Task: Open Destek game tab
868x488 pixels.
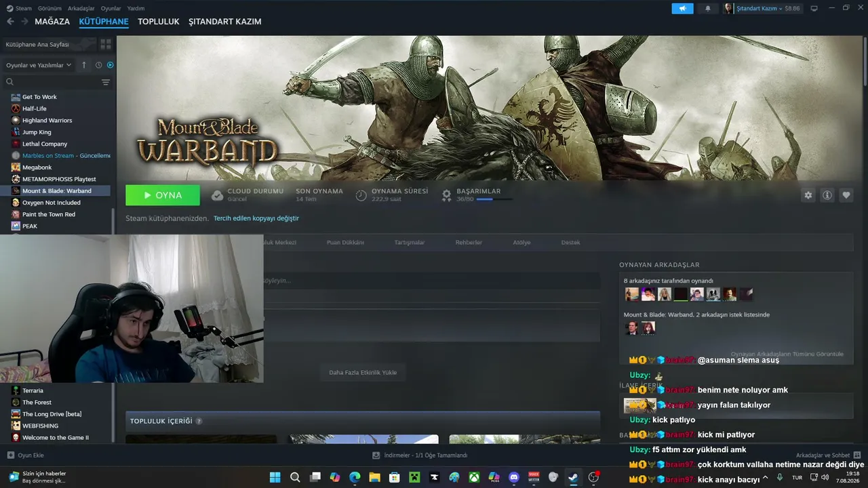Action: tap(570, 243)
